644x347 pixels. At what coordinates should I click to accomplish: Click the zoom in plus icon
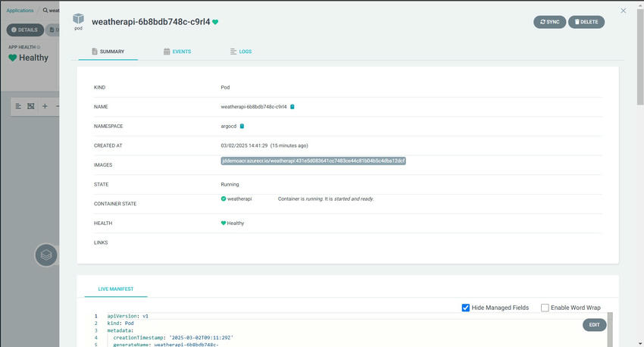(x=45, y=106)
